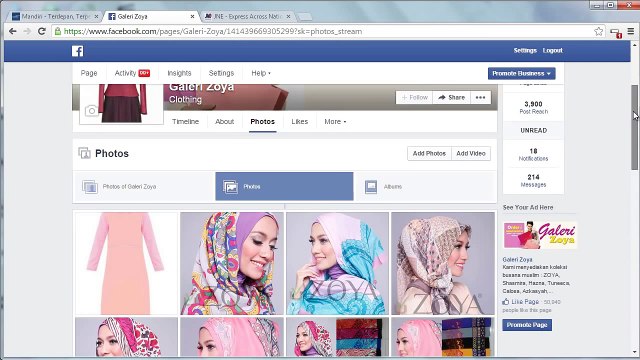The image size is (640, 360).
Task: Click the 3,900 Post Reach stat
Action: [533, 107]
